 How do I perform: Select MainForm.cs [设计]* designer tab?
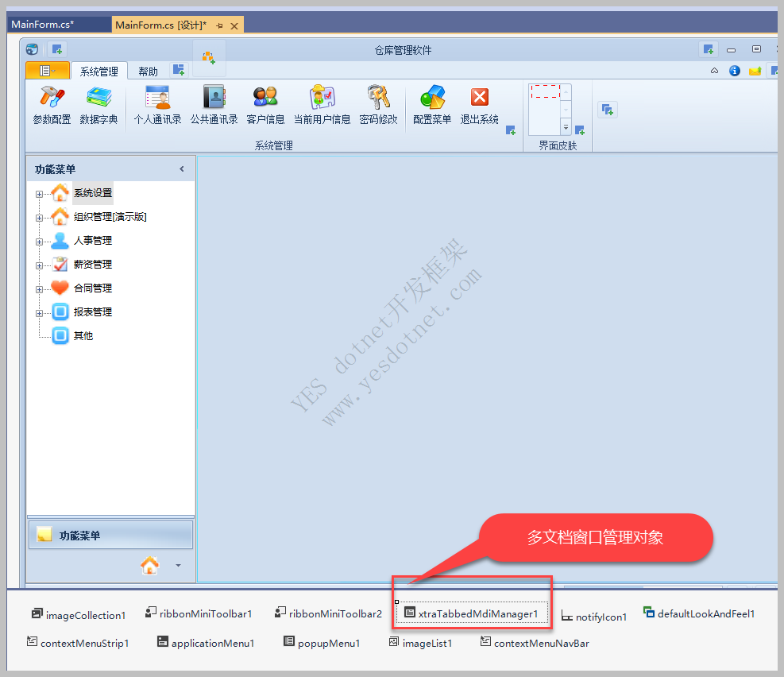click(x=160, y=25)
